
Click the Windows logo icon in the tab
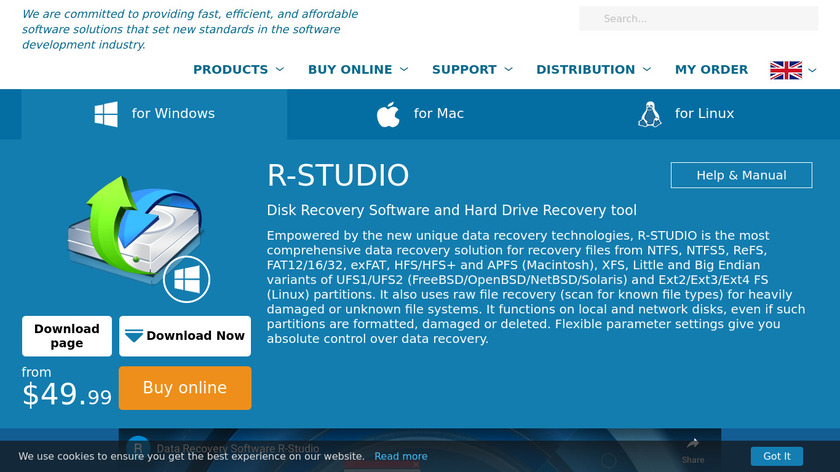click(x=106, y=114)
